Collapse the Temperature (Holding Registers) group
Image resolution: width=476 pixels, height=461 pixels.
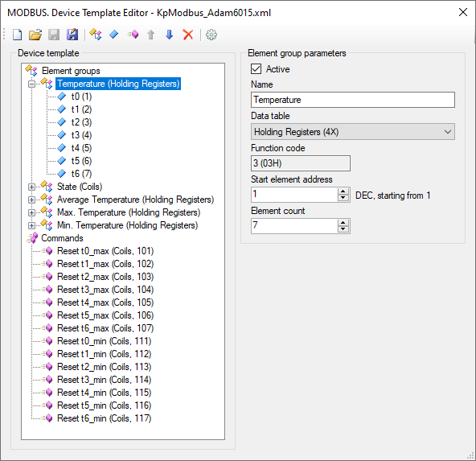[x=31, y=84]
